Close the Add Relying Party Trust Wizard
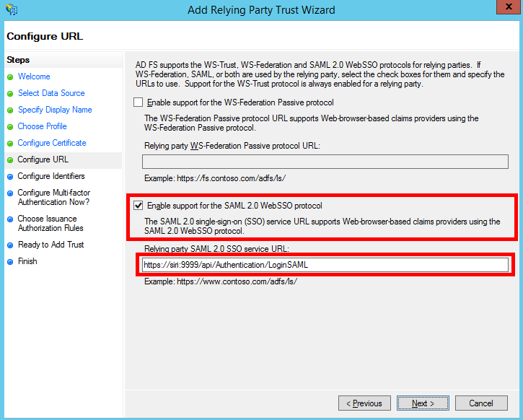The width and height of the screenshot is (523, 420). coord(509,6)
